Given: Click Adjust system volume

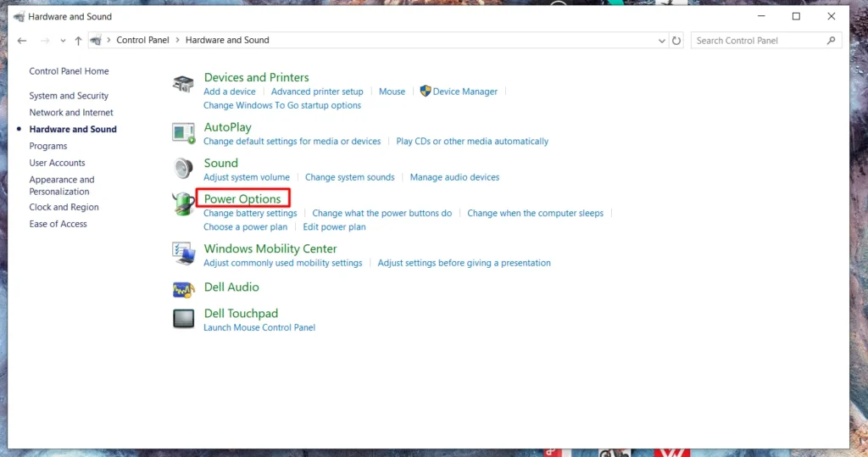Looking at the screenshot, I should pyautogui.click(x=247, y=177).
